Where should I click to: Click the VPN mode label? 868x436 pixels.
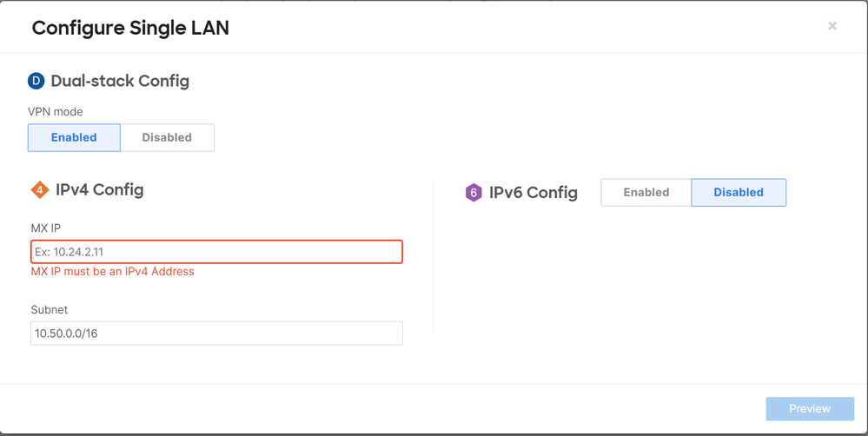tap(56, 112)
